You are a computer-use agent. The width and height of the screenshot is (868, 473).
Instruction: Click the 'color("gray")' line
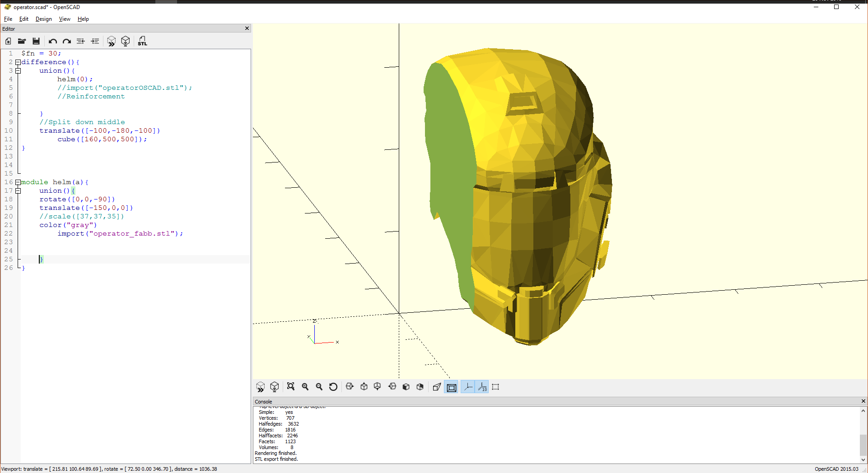click(x=68, y=225)
